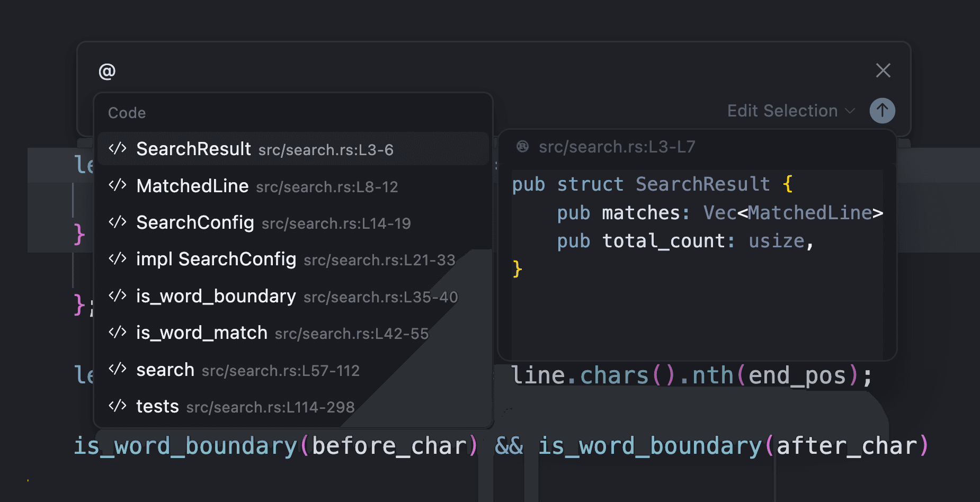Viewport: 980px width, 502px height.
Task: Click the </> icon next to MatchedLine
Action: coord(118,185)
